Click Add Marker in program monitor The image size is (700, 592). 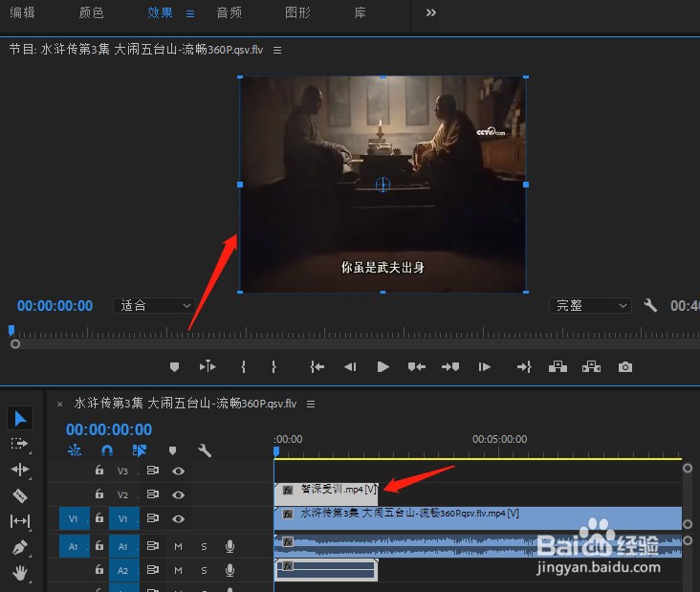(175, 367)
